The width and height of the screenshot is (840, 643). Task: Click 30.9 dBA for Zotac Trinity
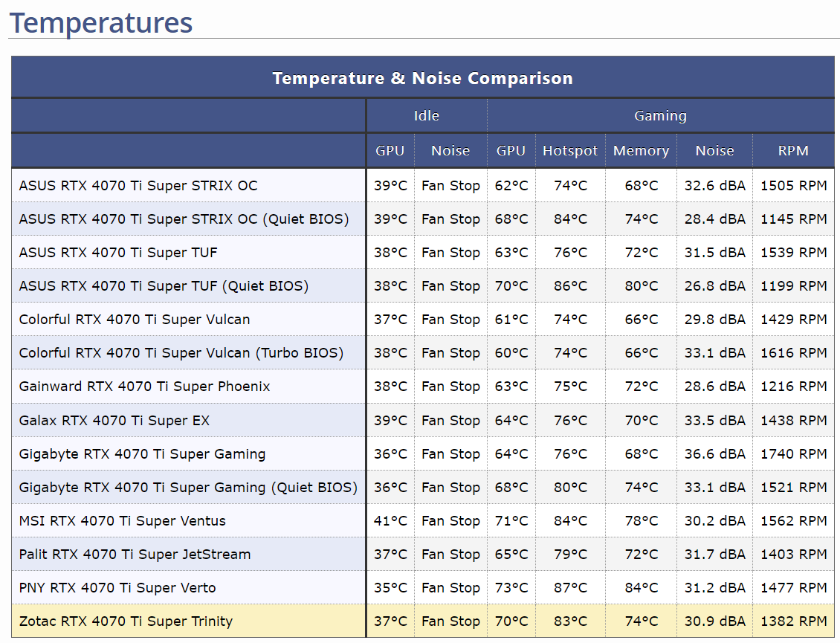[714, 621]
